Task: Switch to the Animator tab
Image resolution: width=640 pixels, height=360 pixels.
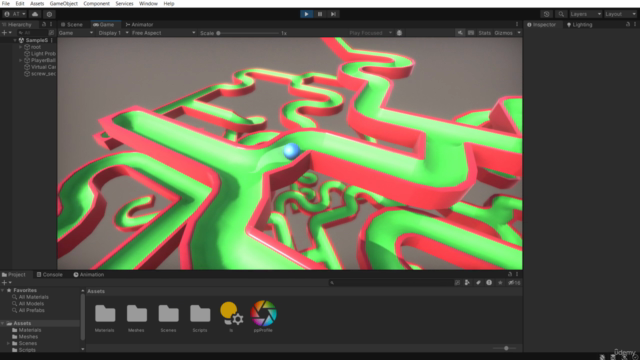Action: click(139, 24)
